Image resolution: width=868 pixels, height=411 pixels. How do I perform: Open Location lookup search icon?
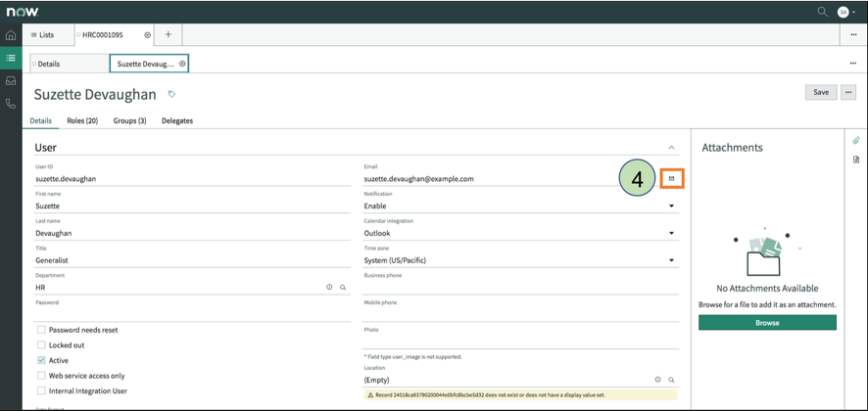pos(671,380)
